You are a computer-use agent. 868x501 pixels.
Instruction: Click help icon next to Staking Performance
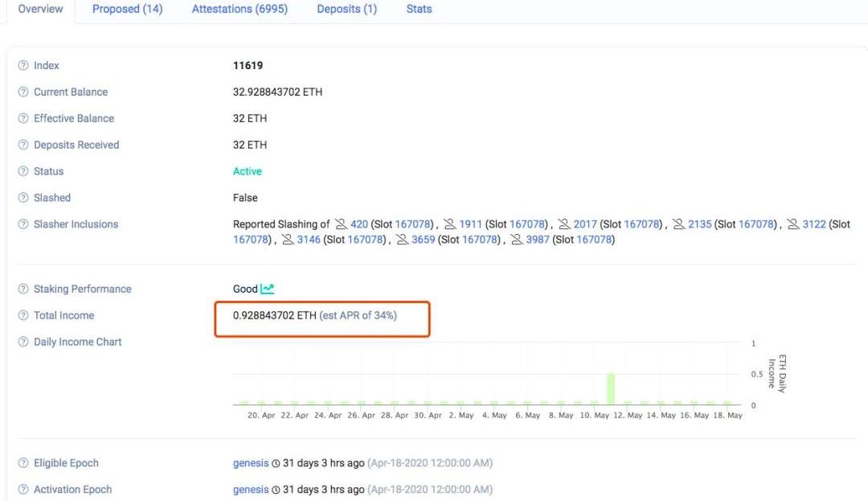point(23,289)
